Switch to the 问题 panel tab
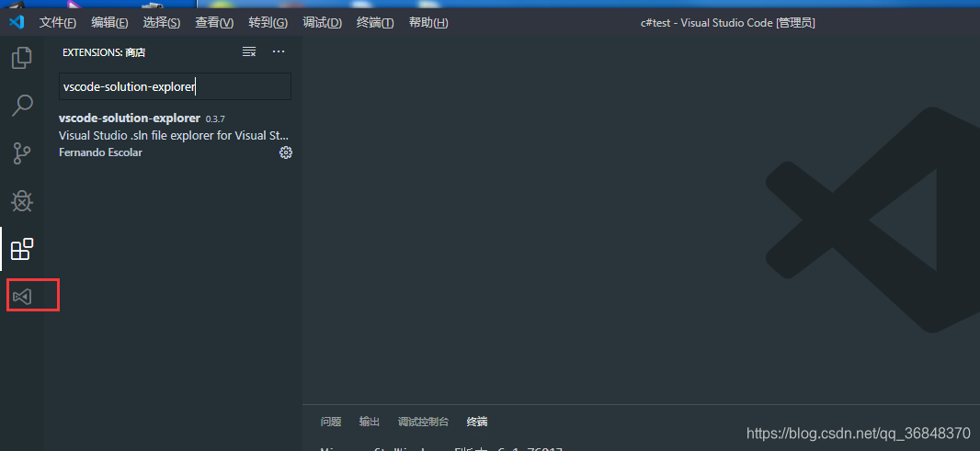Screen dimensions: 980x451 pyautogui.click(x=331, y=422)
